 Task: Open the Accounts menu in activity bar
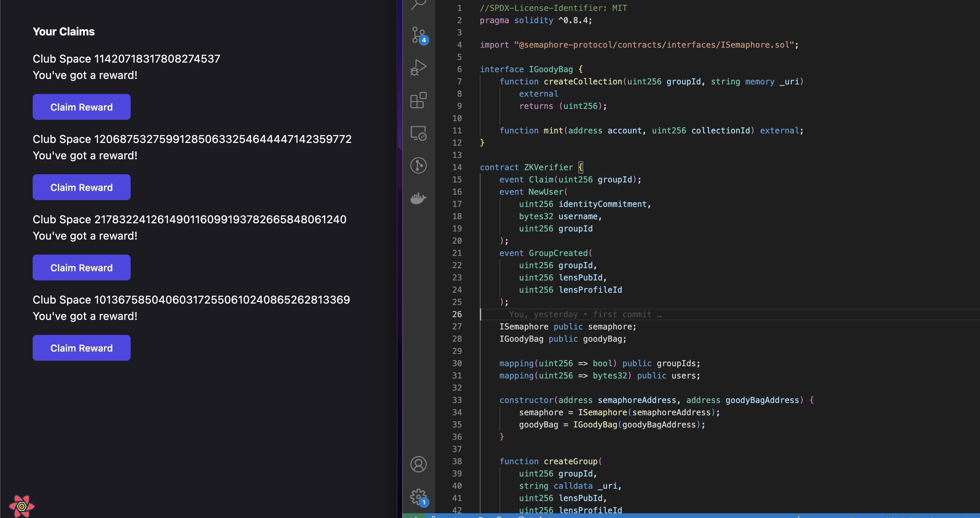coord(419,464)
